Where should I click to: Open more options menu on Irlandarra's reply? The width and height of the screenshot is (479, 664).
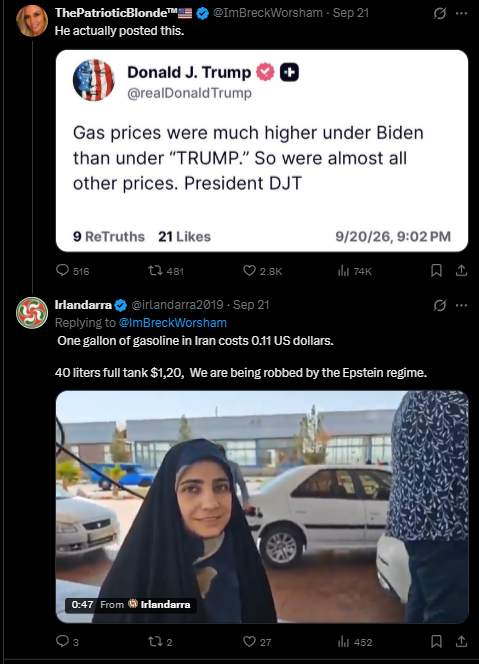pos(461,305)
